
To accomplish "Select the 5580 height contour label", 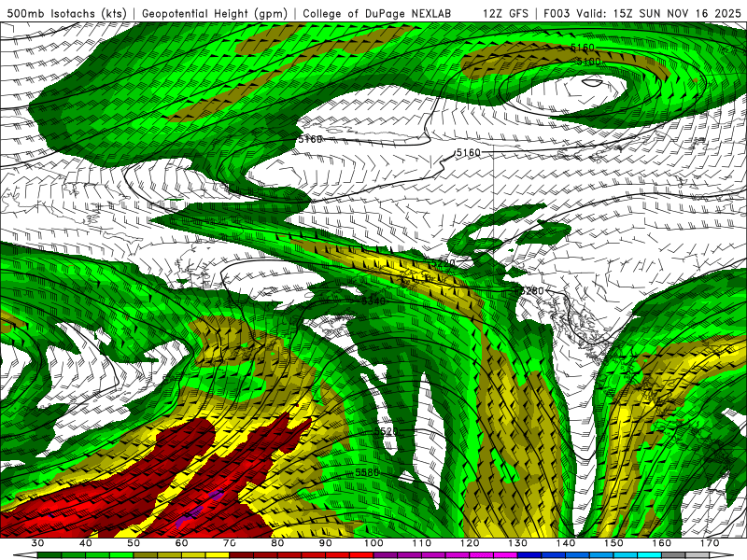I will [x=367, y=472].
